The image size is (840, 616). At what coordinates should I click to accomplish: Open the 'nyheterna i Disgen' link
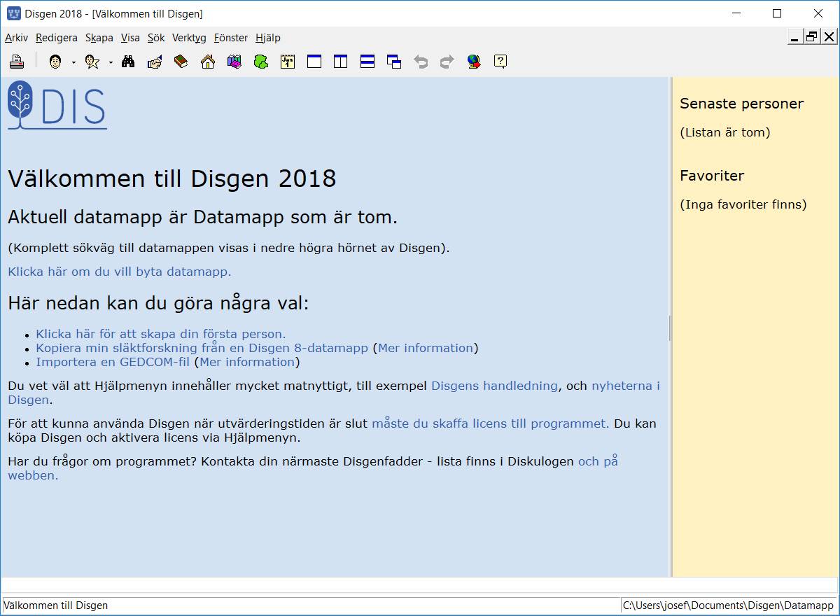click(626, 386)
